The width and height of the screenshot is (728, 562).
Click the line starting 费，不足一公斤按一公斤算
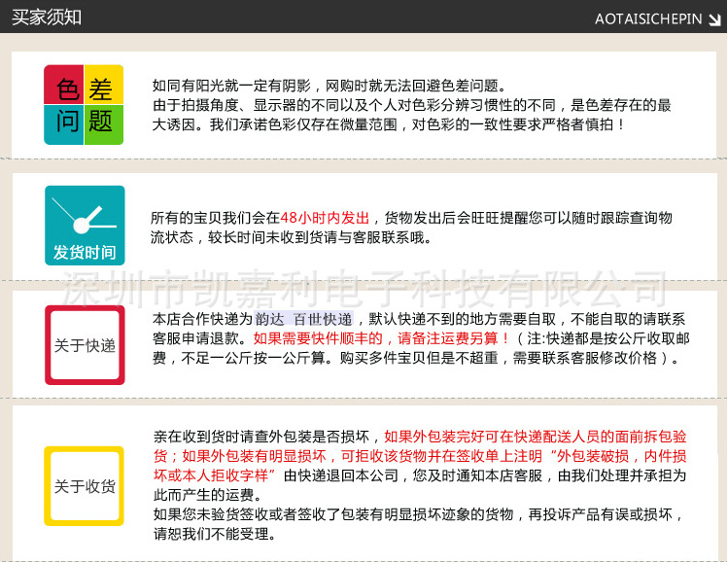[416, 358]
